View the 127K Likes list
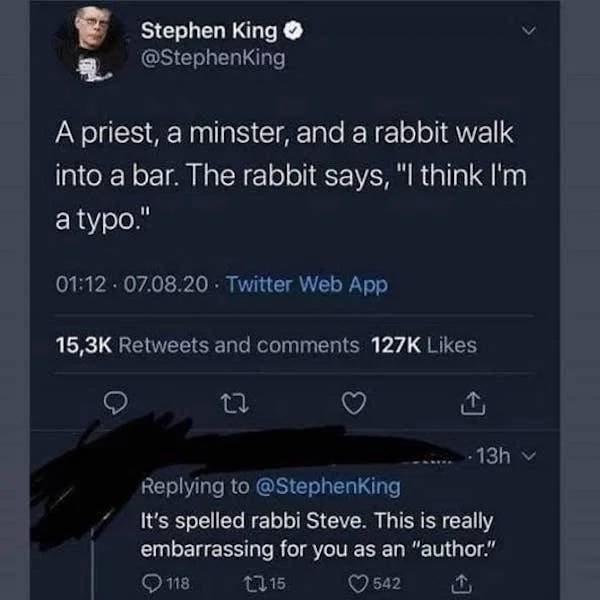600x600 pixels. pos(423,345)
